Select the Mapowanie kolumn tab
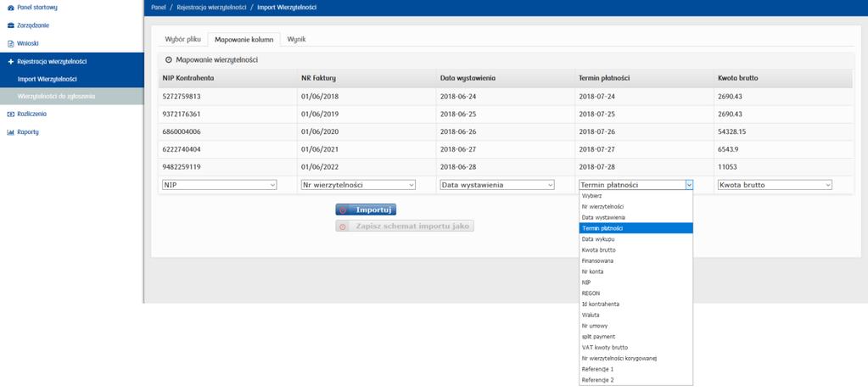Screen dimensions: 868x391 [244, 39]
